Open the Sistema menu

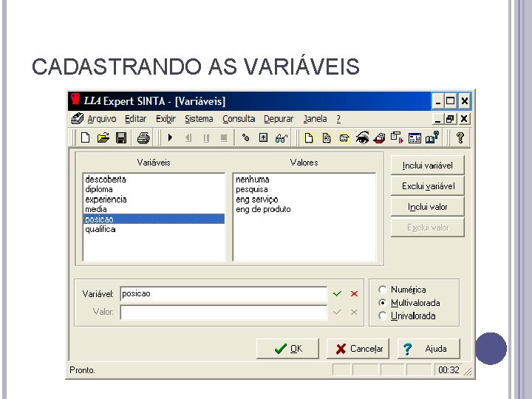199,119
